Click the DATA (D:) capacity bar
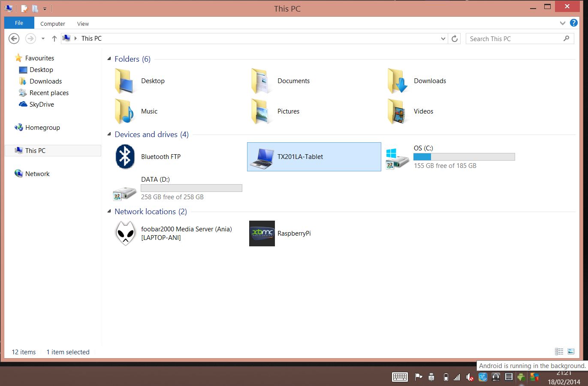This screenshot has width=588, height=386. tap(191, 188)
